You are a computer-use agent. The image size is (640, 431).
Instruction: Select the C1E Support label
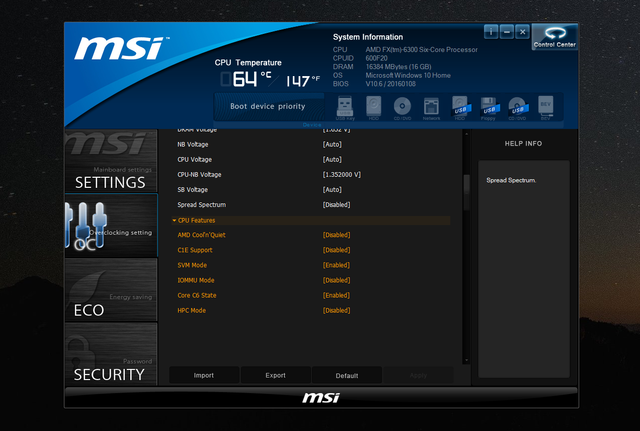[195, 250]
